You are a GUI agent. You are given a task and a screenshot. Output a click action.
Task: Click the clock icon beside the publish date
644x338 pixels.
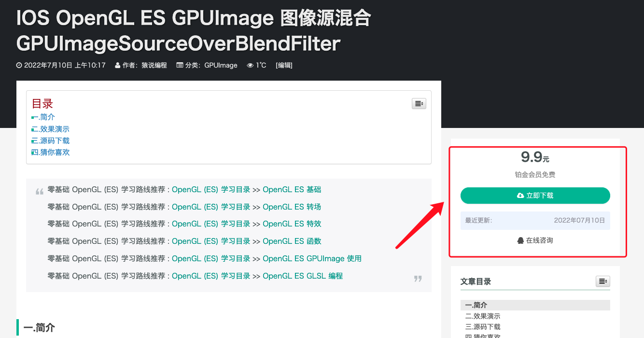[18, 65]
